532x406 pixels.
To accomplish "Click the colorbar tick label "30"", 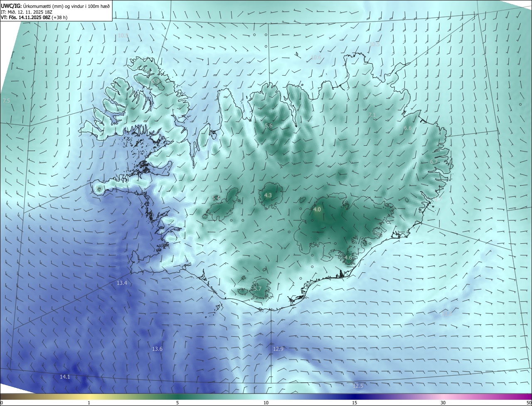I will coord(443,403).
